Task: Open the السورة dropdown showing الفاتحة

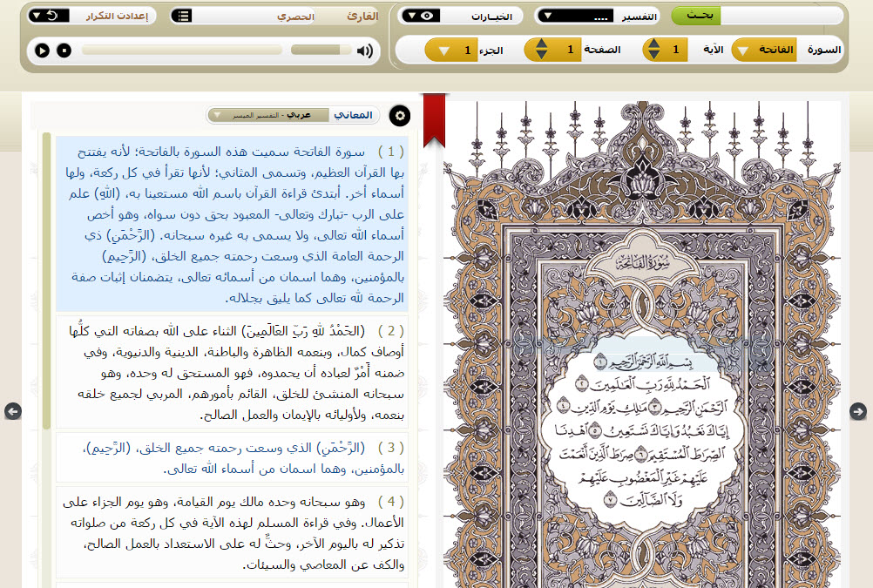Action: (764, 50)
